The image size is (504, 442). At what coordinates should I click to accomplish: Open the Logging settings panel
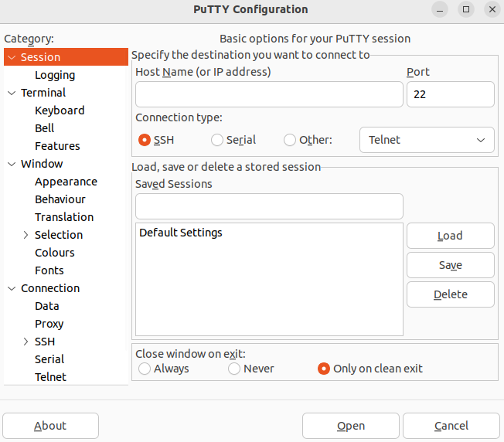[55, 75]
